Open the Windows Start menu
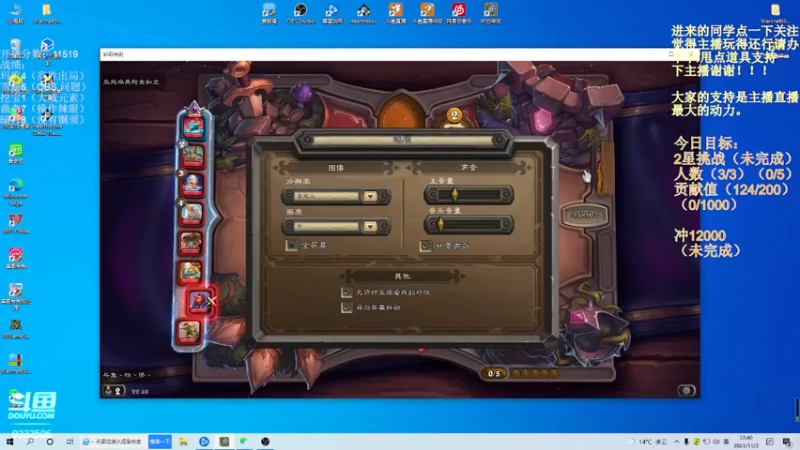 pos(10,442)
